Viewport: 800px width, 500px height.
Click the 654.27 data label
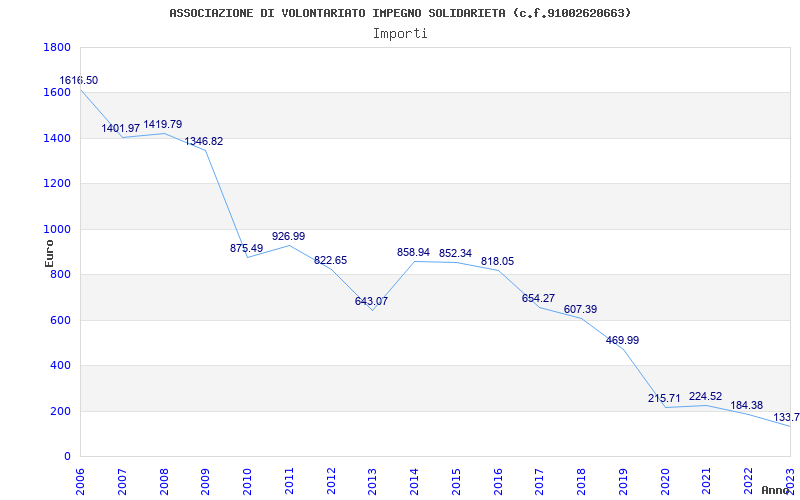tap(538, 298)
